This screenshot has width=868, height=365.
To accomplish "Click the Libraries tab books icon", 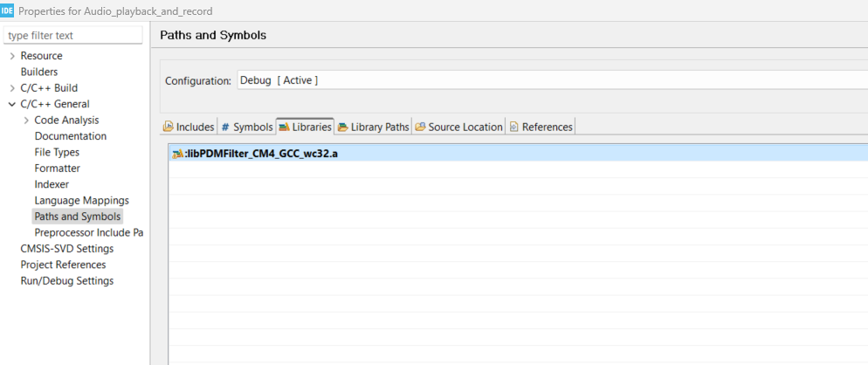I will point(284,127).
